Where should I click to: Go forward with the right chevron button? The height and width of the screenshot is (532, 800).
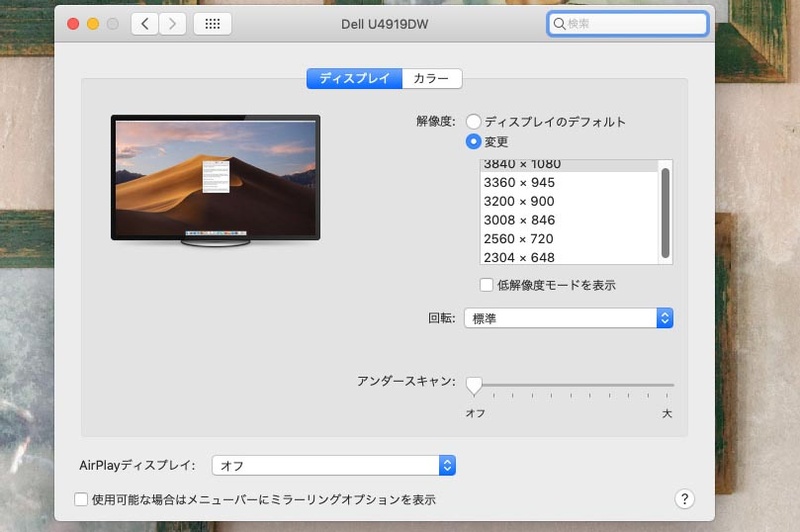pos(172,24)
